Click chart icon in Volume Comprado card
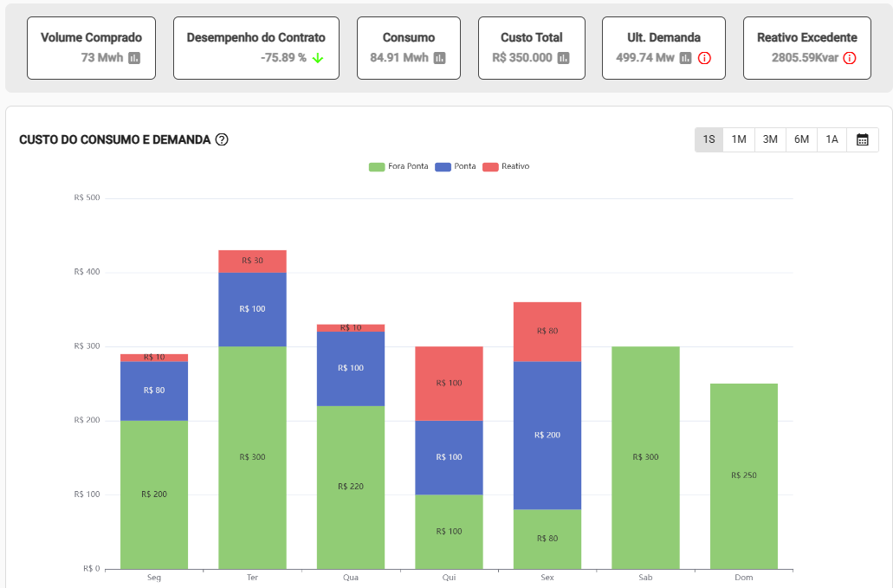This screenshot has width=893, height=588. [134, 58]
